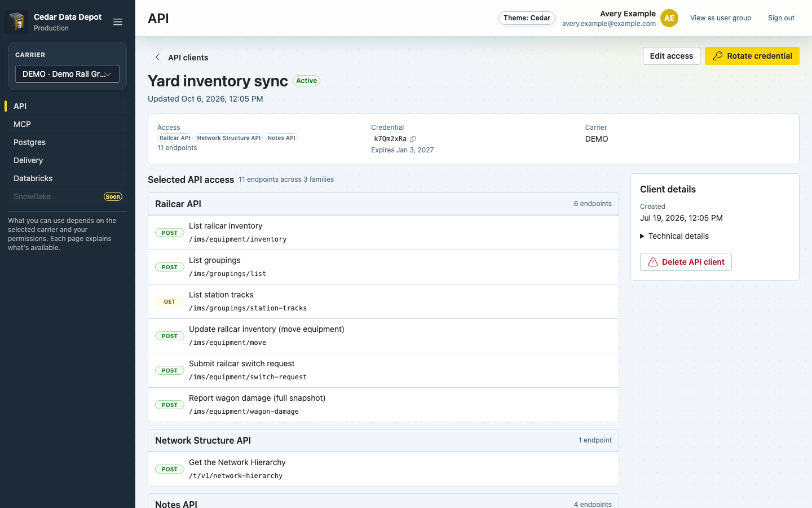Expand Technical details disclosure triangle
The image size is (812, 508).
[642, 237]
